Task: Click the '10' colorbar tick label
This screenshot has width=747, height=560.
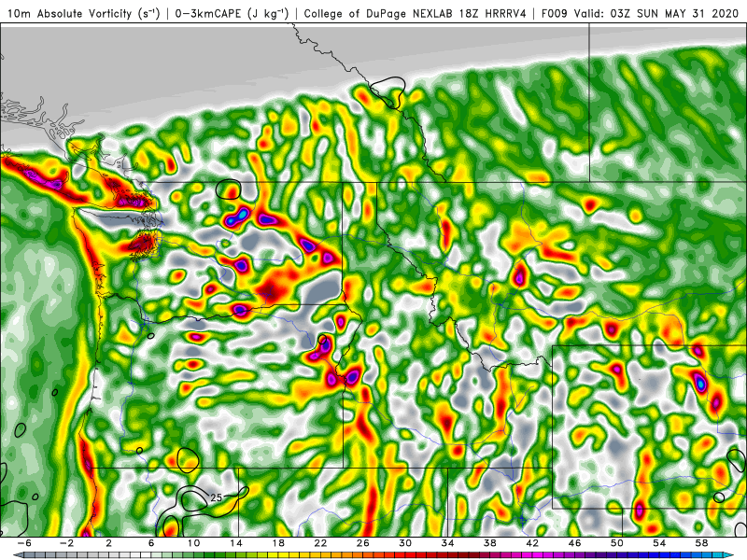Action: click(193, 543)
